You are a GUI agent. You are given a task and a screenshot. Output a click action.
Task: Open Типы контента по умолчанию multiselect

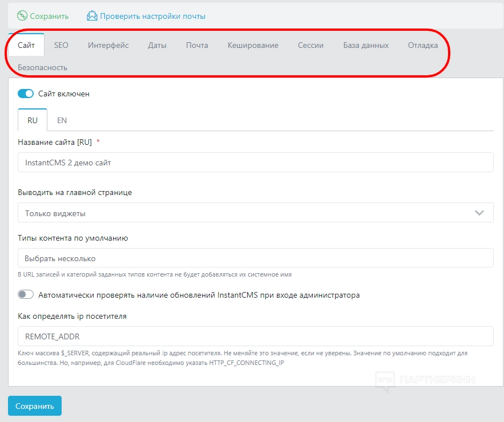[256, 258]
